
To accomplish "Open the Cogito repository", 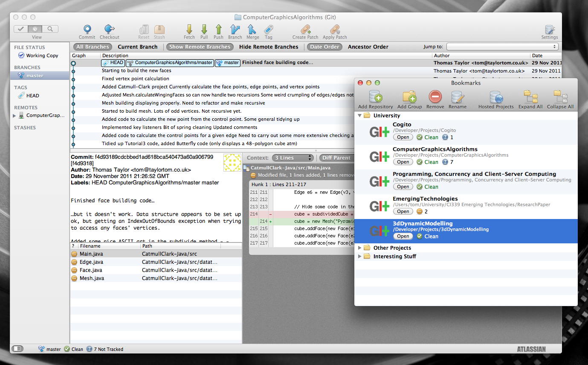I will pyautogui.click(x=403, y=137).
